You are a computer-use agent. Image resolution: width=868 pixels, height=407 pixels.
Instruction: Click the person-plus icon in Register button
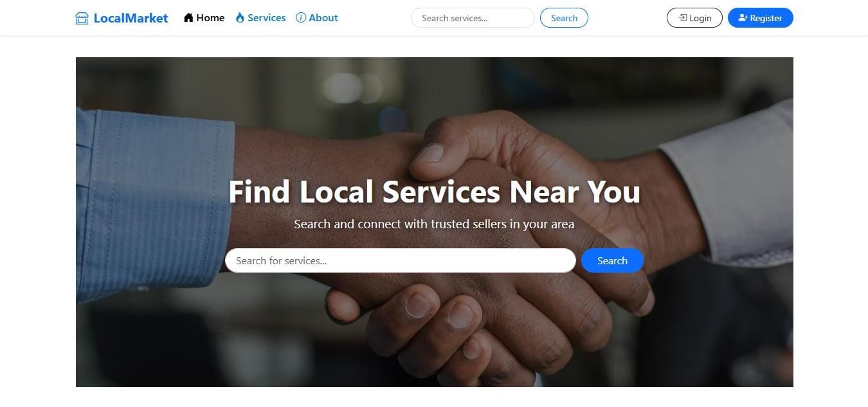coord(743,18)
